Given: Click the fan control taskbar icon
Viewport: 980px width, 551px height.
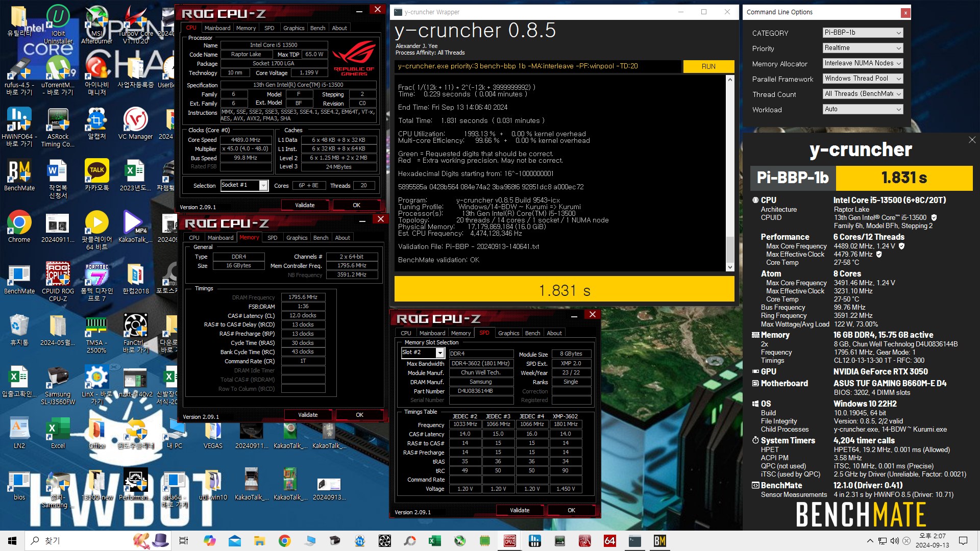Looking at the screenshot, I should coord(384,541).
